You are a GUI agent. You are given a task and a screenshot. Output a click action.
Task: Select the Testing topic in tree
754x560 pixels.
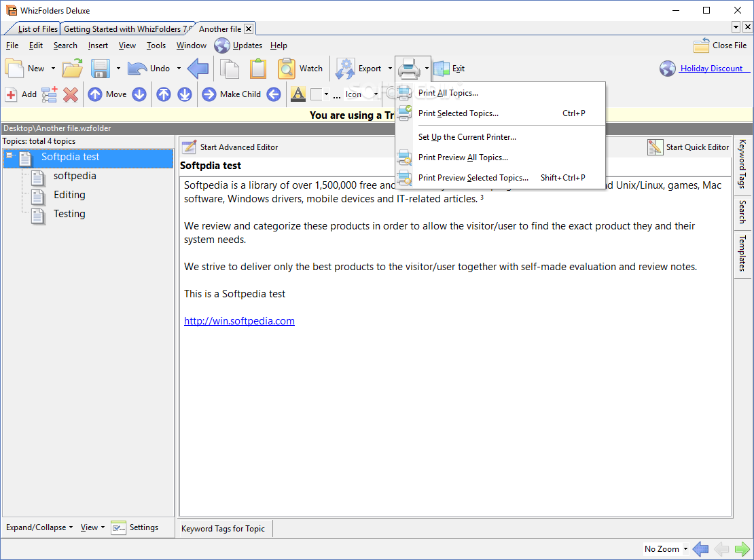point(69,213)
